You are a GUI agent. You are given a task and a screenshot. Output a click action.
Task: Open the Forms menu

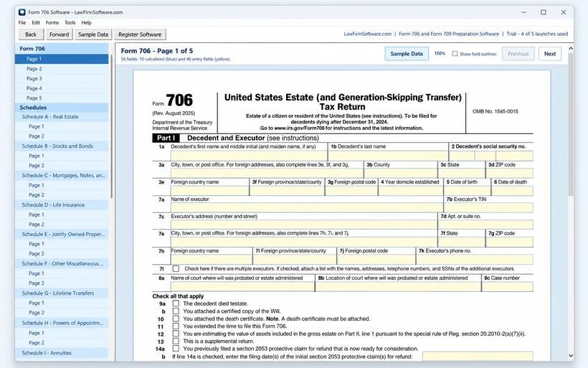click(x=52, y=22)
